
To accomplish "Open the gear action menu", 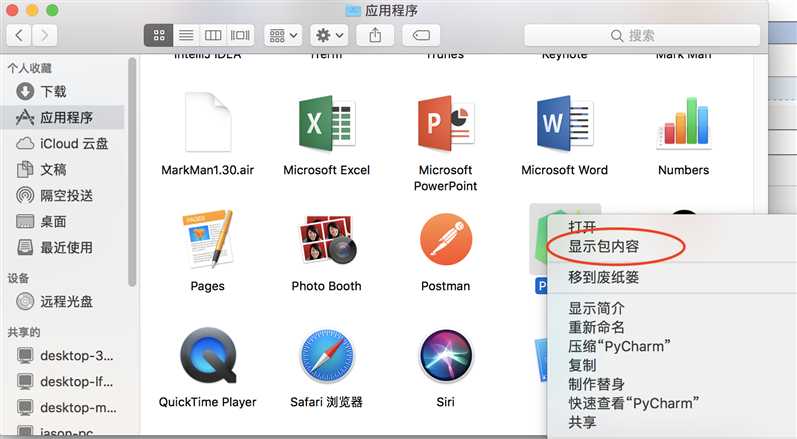I will click(x=329, y=35).
